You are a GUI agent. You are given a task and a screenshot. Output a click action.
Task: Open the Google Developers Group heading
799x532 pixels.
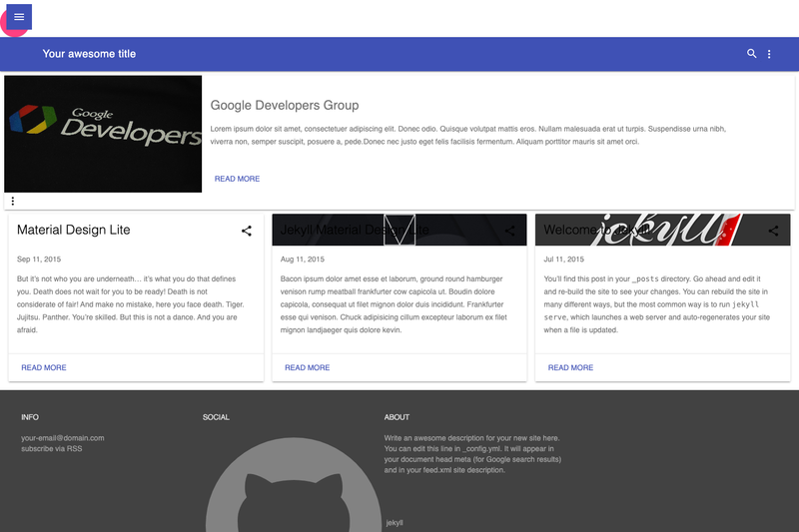coord(285,106)
